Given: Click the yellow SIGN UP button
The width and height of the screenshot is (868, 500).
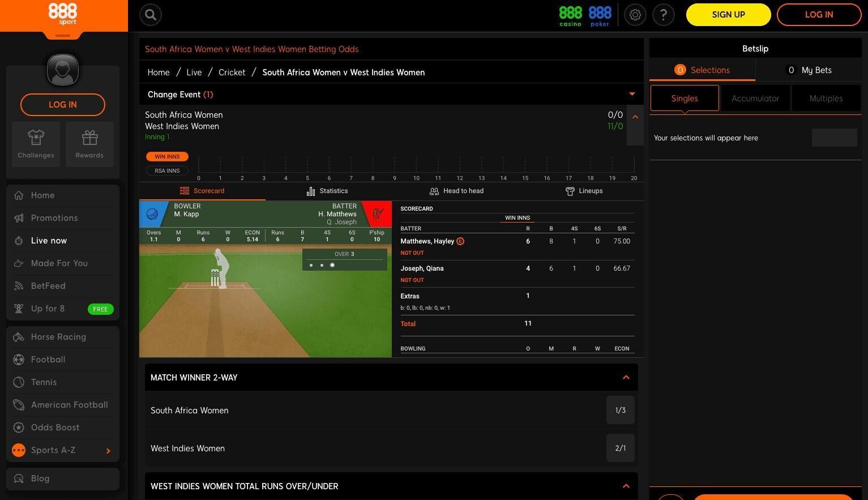Looking at the screenshot, I should (729, 15).
